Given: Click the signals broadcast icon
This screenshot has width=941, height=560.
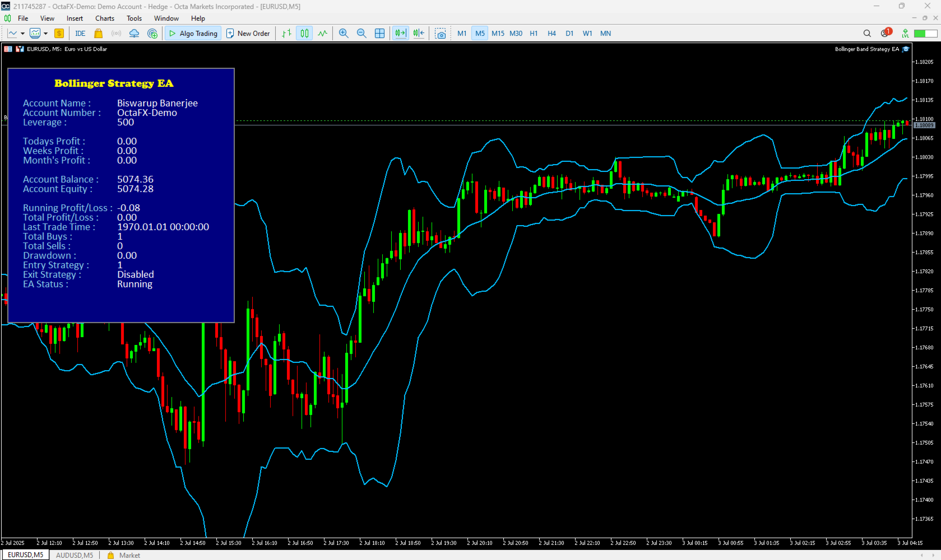Looking at the screenshot, I should pos(116,34).
